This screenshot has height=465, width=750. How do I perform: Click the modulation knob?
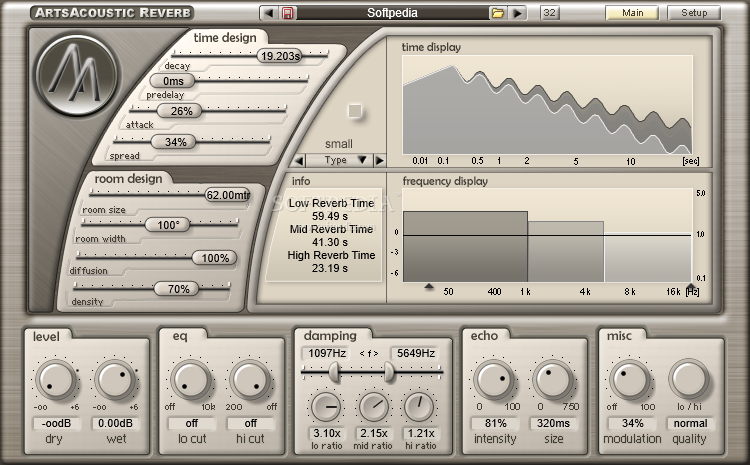tap(630, 380)
